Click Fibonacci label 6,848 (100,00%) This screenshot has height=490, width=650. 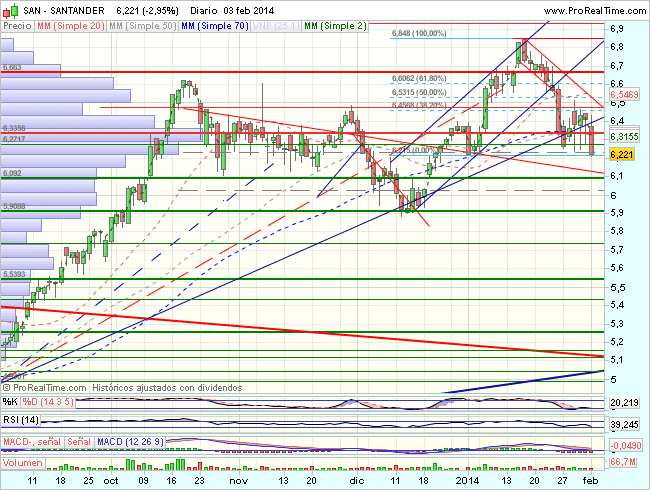click(x=419, y=33)
